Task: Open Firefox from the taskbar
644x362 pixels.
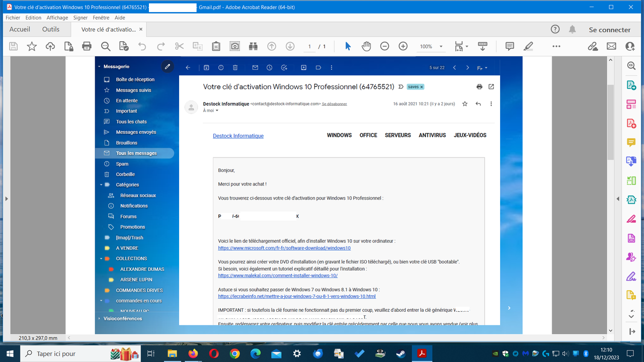Action: (x=193, y=353)
